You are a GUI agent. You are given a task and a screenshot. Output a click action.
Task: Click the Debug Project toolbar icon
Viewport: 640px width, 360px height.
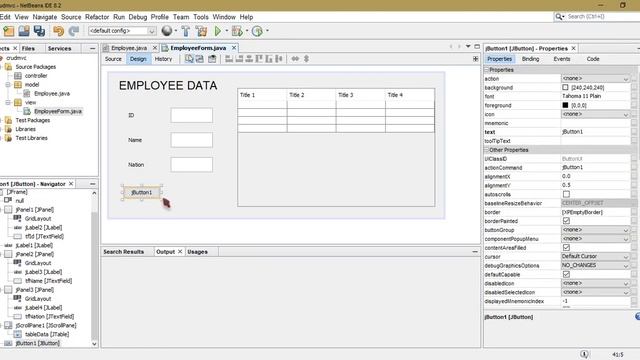coord(237,31)
